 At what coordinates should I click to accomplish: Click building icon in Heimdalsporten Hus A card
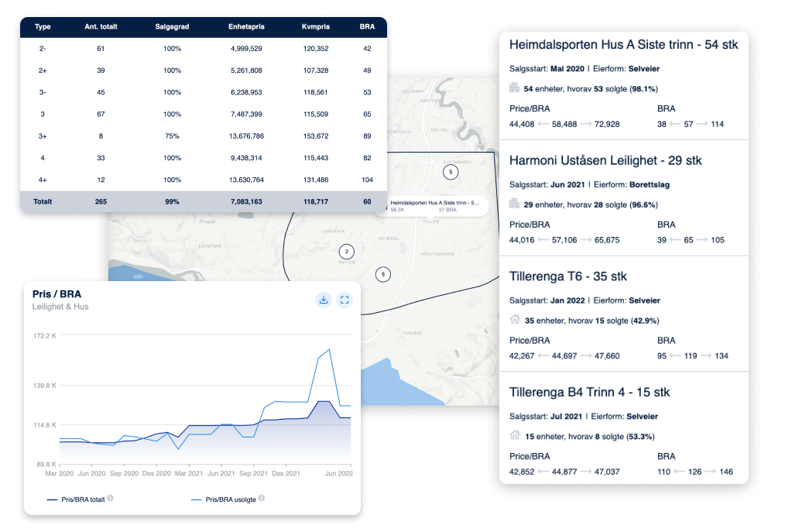514,88
